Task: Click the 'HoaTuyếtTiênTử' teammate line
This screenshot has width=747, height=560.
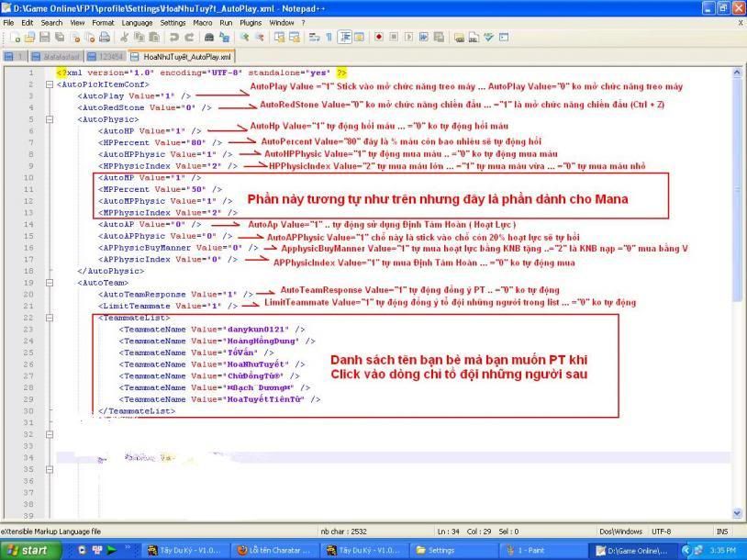Action: [x=219, y=399]
